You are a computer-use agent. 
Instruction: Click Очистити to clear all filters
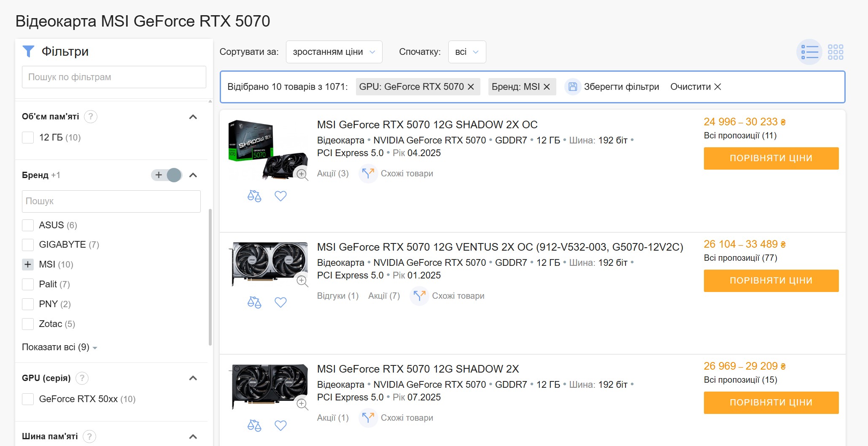(x=690, y=87)
